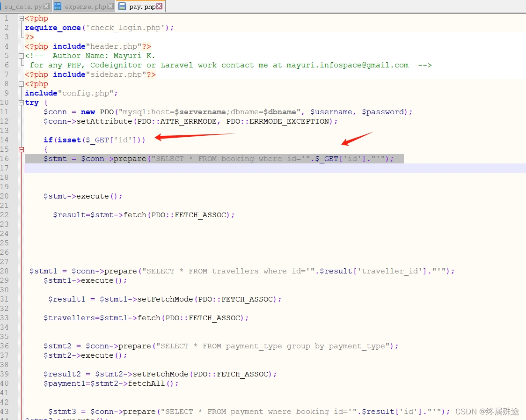Click line number 43 in the margin
Viewport: 526px width, 420px height.
[x=5, y=411]
